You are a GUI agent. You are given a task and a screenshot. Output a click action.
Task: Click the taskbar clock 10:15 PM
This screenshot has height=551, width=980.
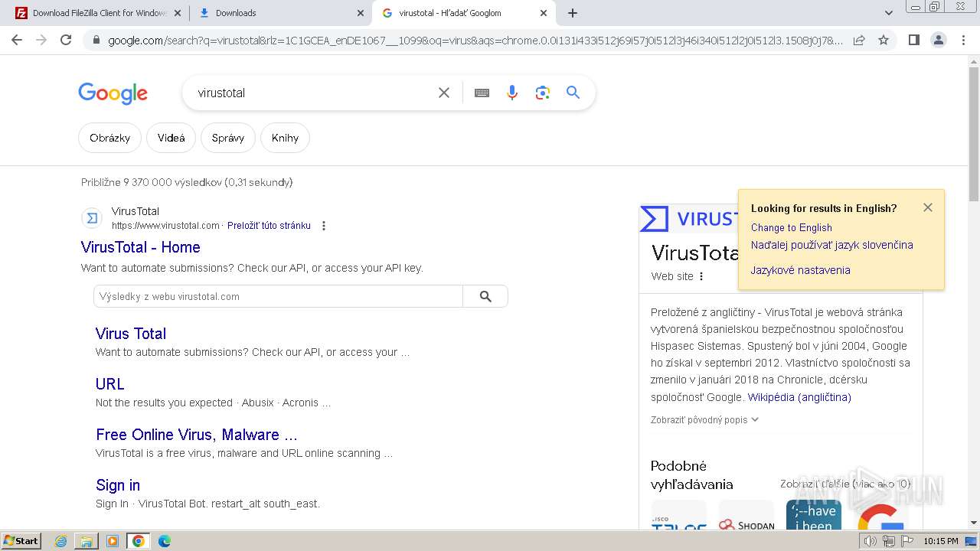[941, 541]
